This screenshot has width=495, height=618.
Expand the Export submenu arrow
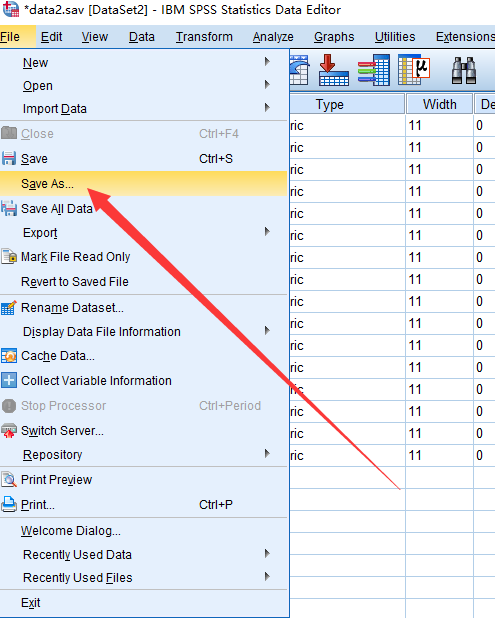tap(267, 232)
